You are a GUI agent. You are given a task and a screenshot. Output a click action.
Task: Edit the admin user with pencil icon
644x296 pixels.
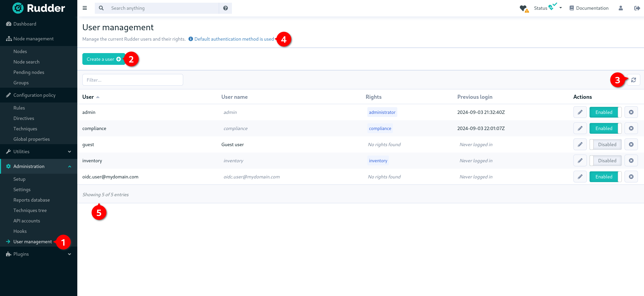(x=580, y=112)
